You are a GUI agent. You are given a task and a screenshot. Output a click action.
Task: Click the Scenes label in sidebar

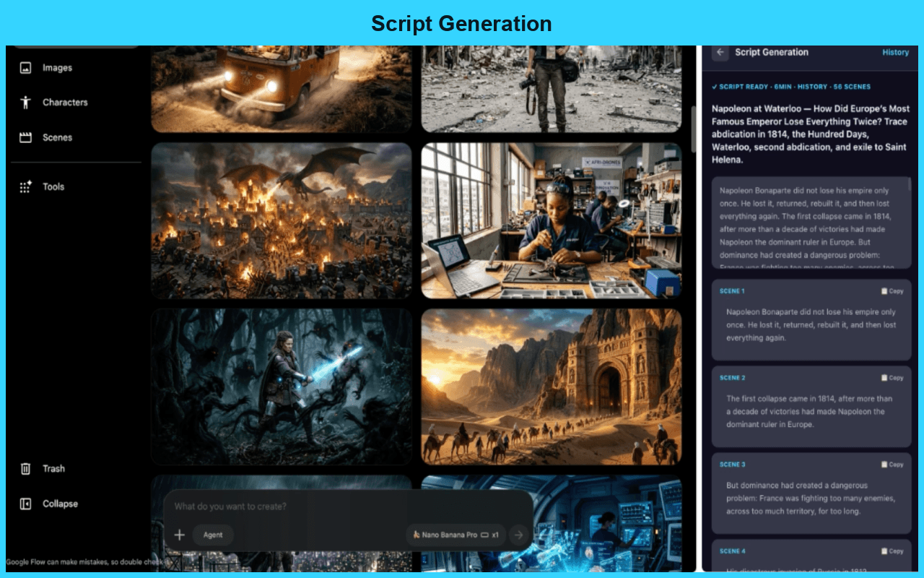click(x=57, y=137)
